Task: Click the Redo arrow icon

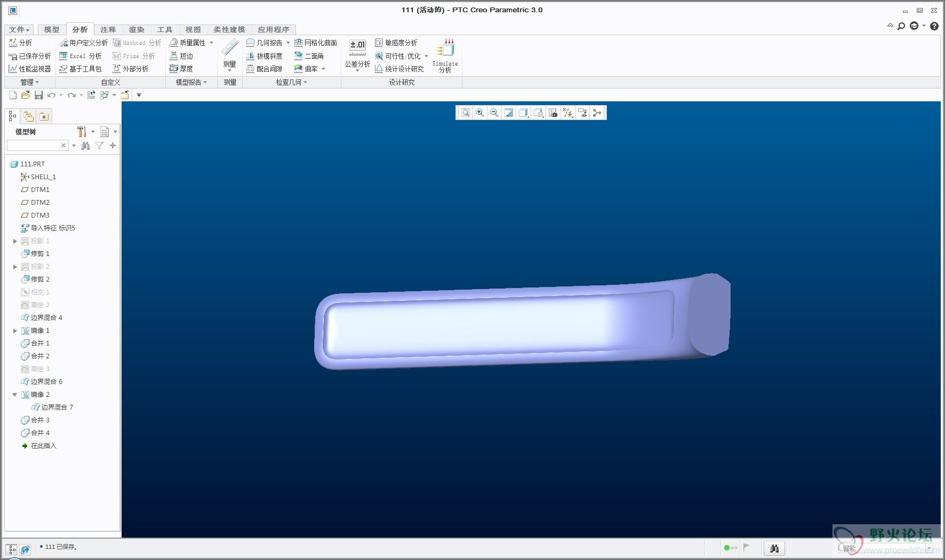Action: tap(71, 95)
